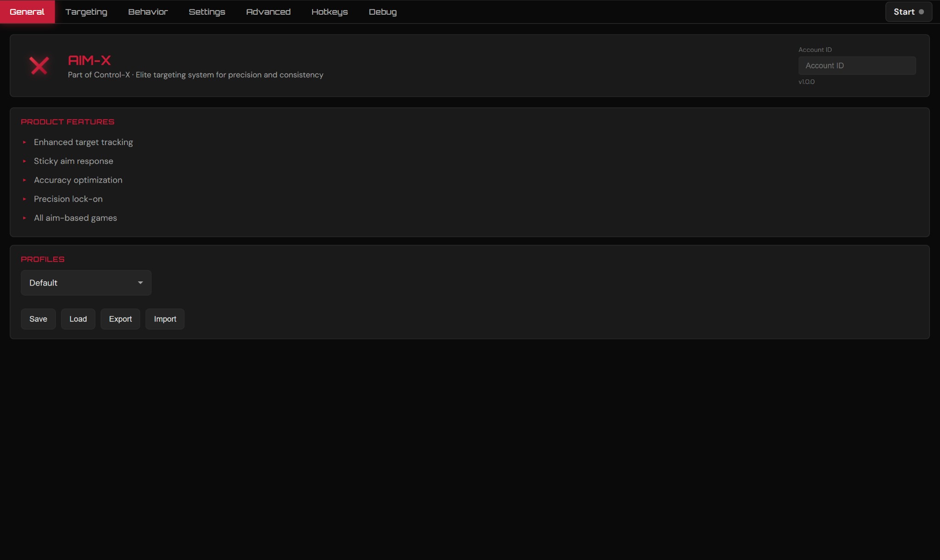
Task: Open the Hotkeys tab
Action: click(x=329, y=12)
